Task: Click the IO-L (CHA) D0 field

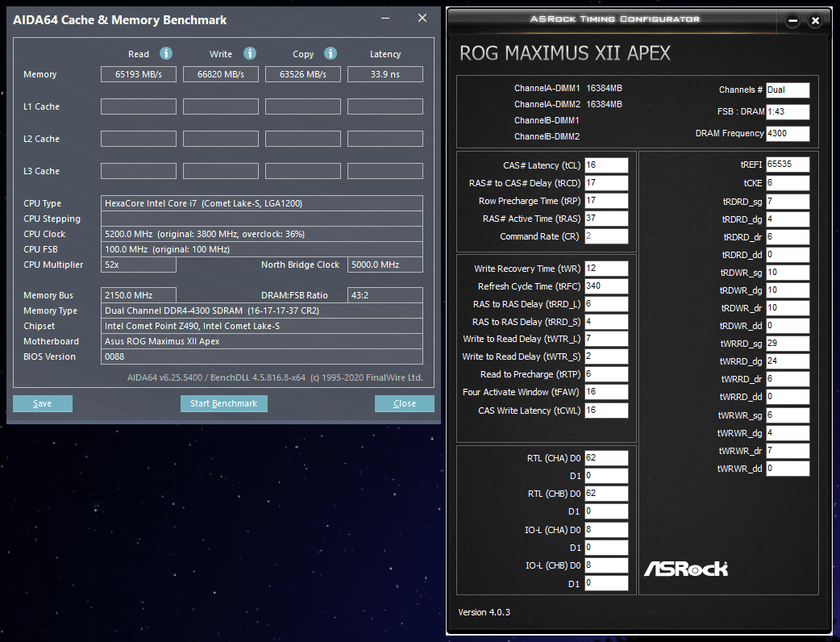Action: [606, 529]
